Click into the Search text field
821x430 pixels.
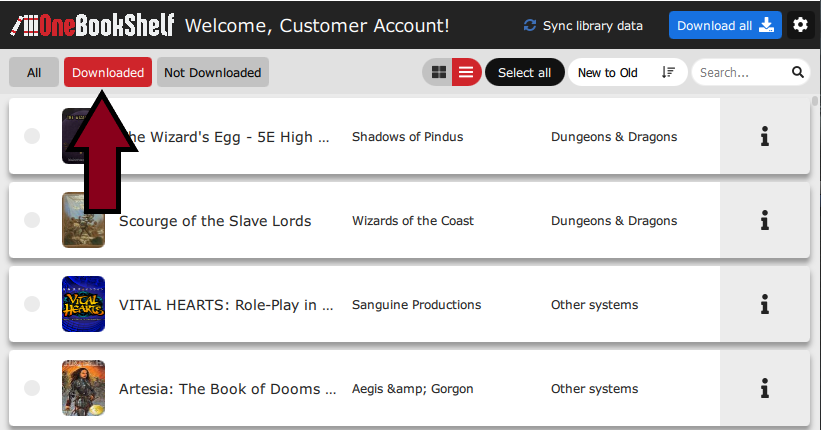coord(738,72)
